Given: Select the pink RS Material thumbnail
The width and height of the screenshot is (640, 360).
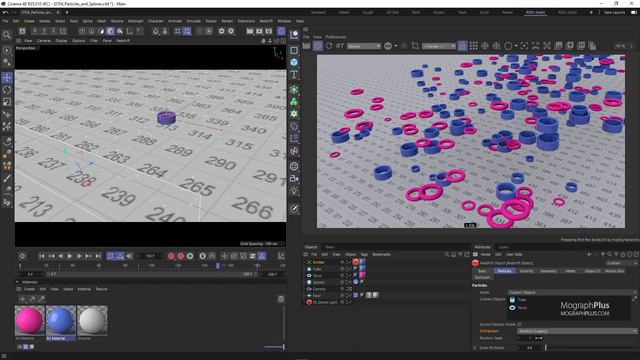Looking at the screenshot, I should click(30, 320).
